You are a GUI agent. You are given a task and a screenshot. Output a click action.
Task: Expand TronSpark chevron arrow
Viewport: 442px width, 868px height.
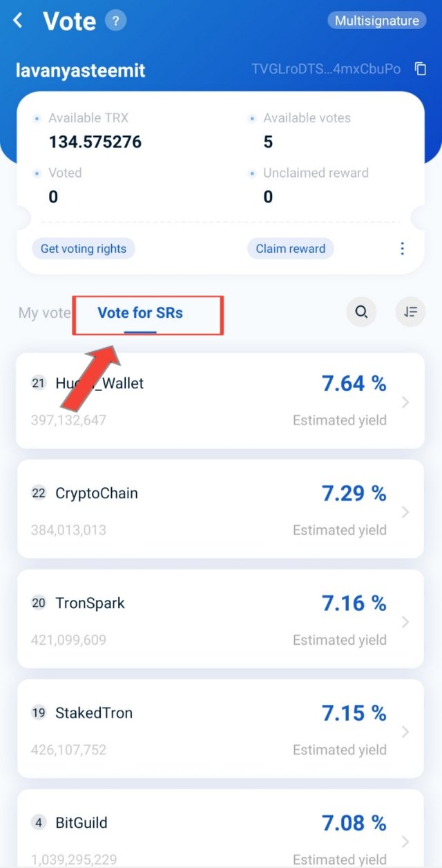click(x=405, y=622)
